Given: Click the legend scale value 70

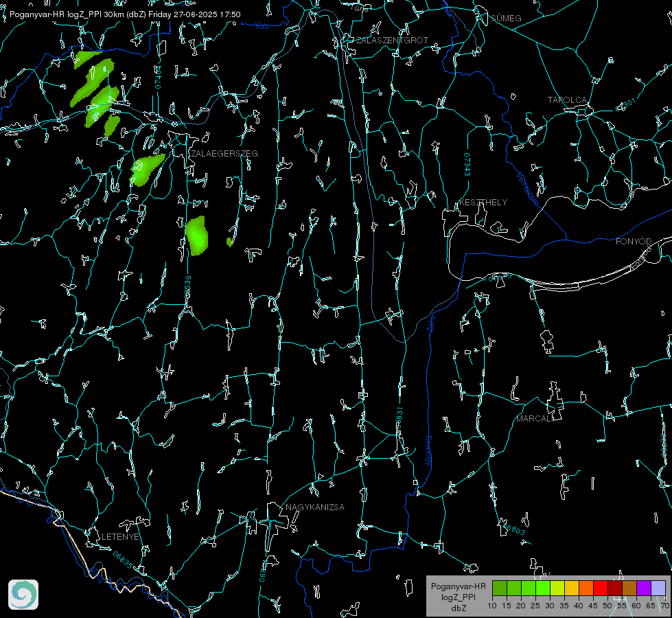Looking at the screenshot, I should point(664,606).
